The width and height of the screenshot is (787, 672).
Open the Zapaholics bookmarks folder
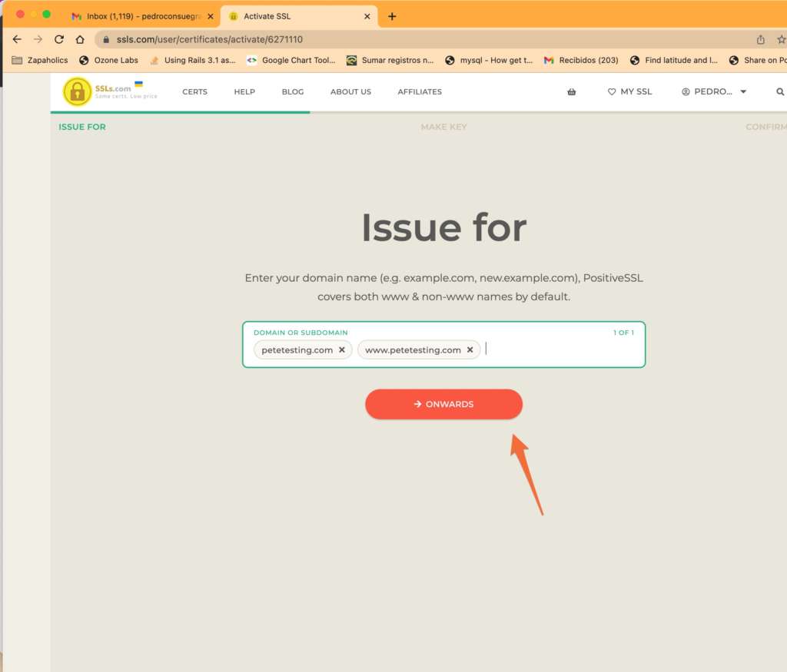tap(40, 60)
